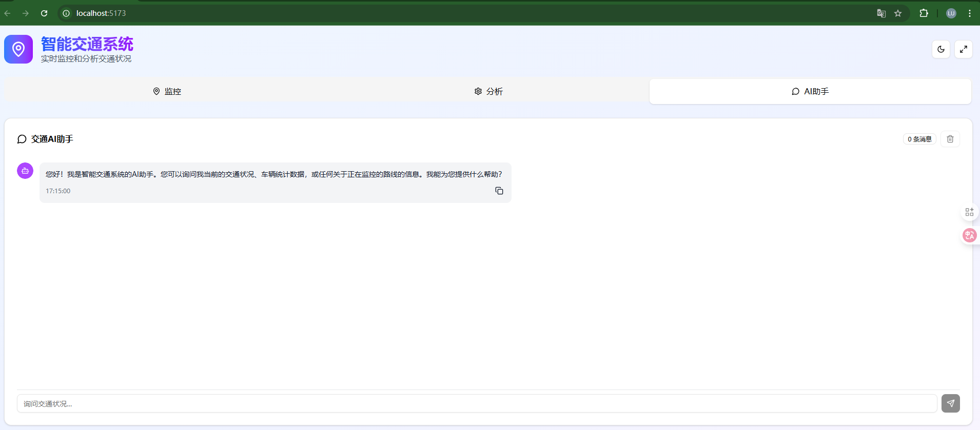Clear chat with trash icon
980x430 pixels.
[x=950, y=139]
